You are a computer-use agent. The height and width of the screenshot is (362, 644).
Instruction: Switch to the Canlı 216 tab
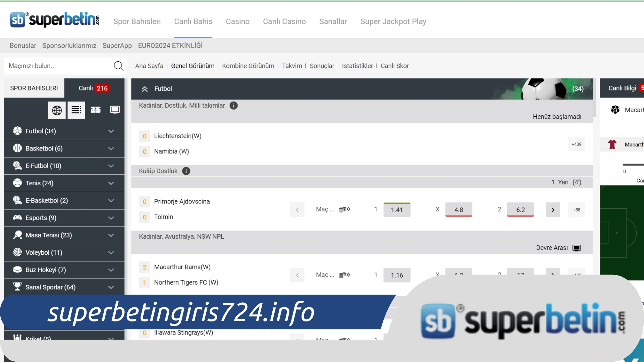tap(94, 88)
